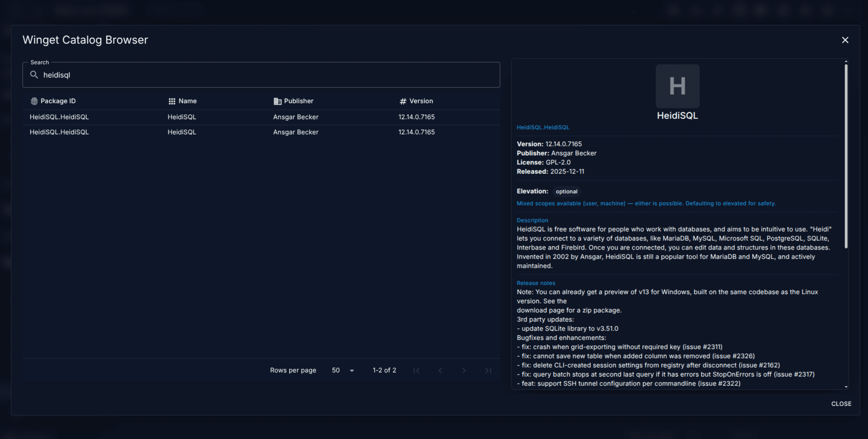Viewport: 868px width, 439px height.
Task: Go to next page of results
Action: (464, 371)
